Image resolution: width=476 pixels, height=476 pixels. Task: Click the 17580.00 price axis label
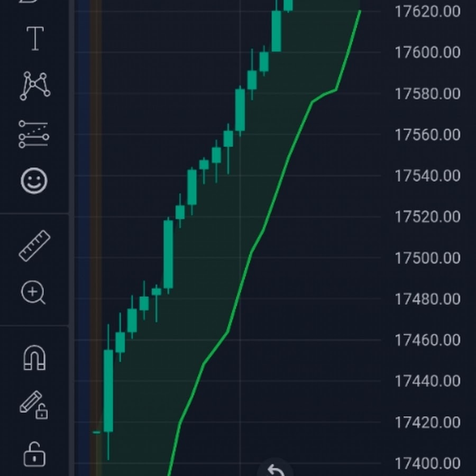(x=427, y=94)
